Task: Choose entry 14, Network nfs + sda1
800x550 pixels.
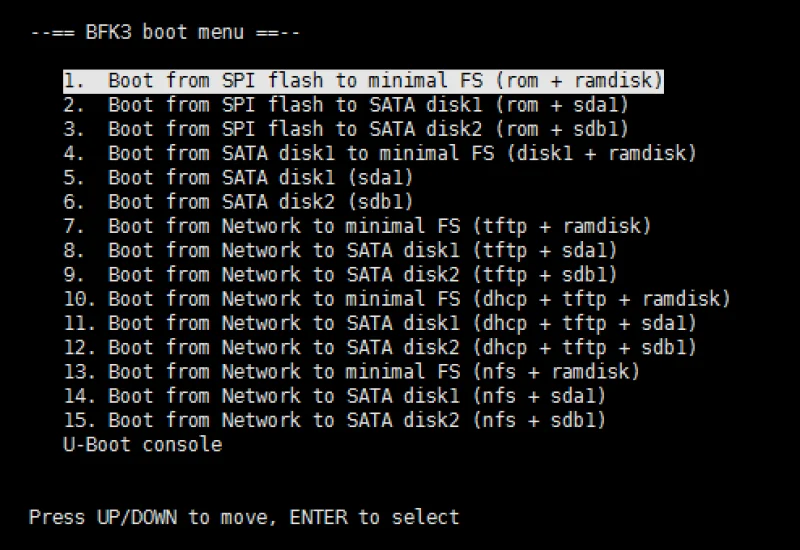Action: point(334,396)
